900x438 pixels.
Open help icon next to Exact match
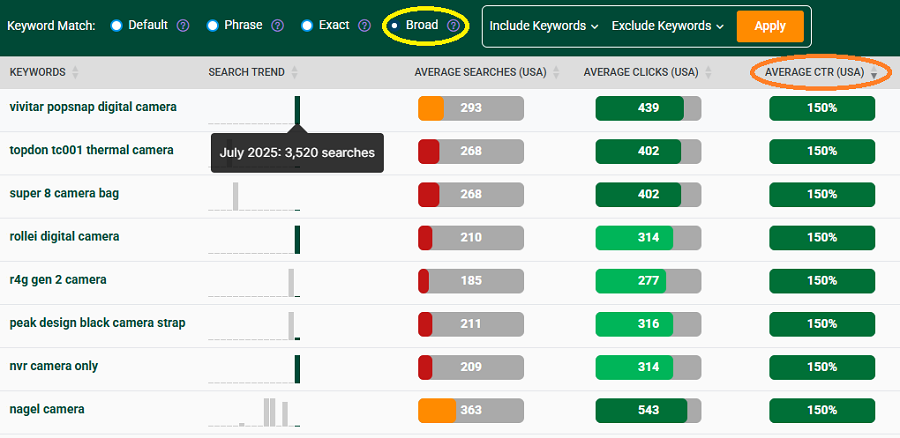[x=364, y=25]
